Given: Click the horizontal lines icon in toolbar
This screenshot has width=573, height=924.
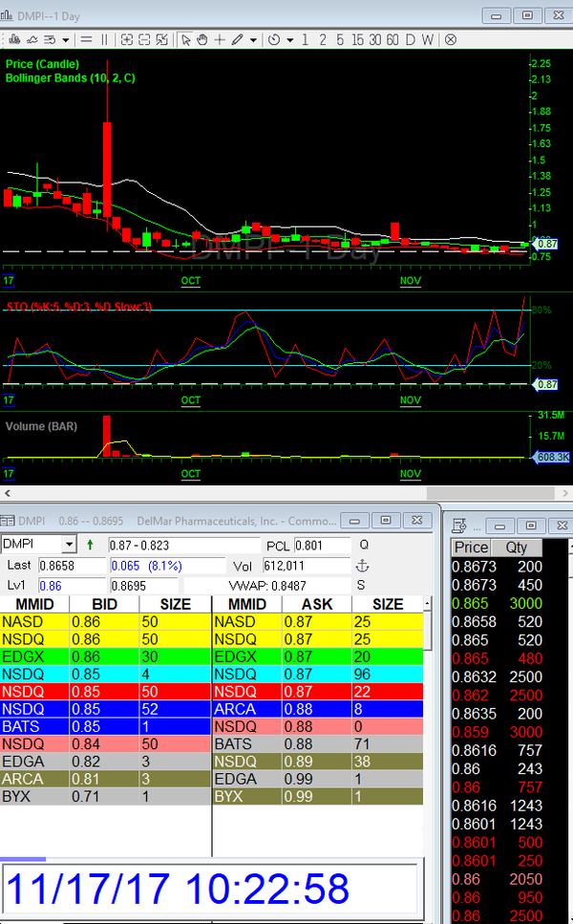Looking at the screenshot, I should coord(86,39).
